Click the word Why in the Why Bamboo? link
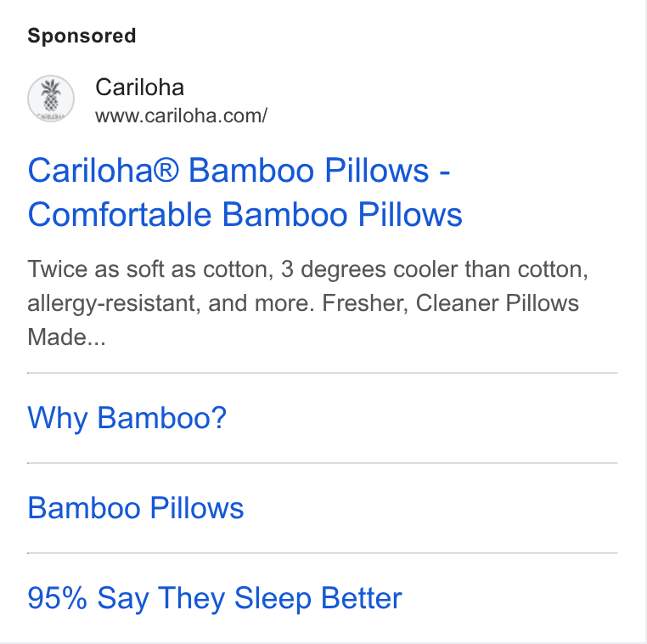The width and height of the screenshot is (647, 644). (58, 419)
